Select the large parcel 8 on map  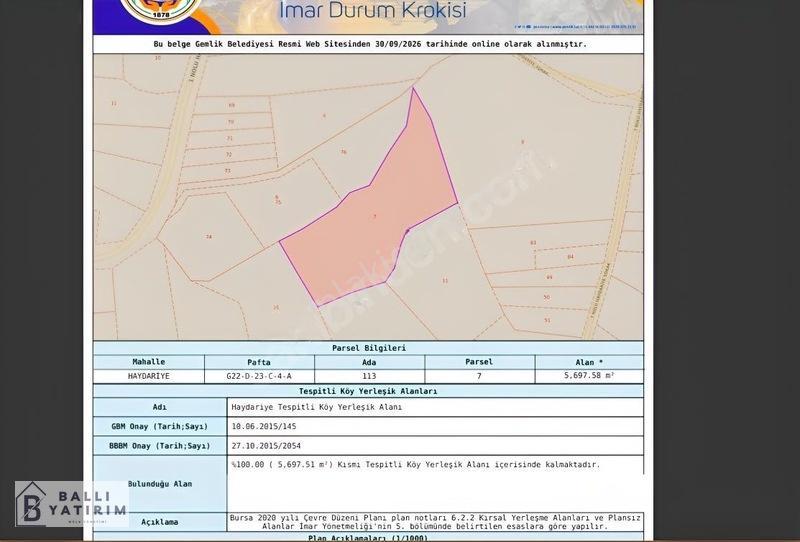coord(522,142)
